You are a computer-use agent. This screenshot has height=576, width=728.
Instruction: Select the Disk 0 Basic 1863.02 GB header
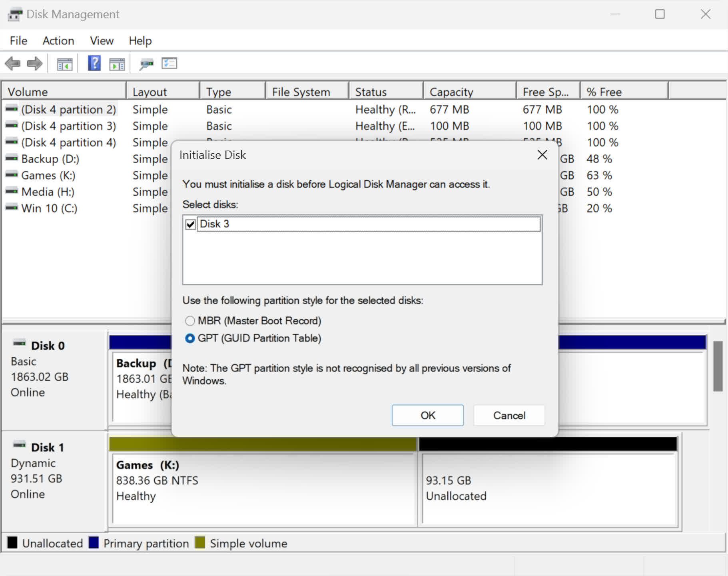click(x=55, y=380)
